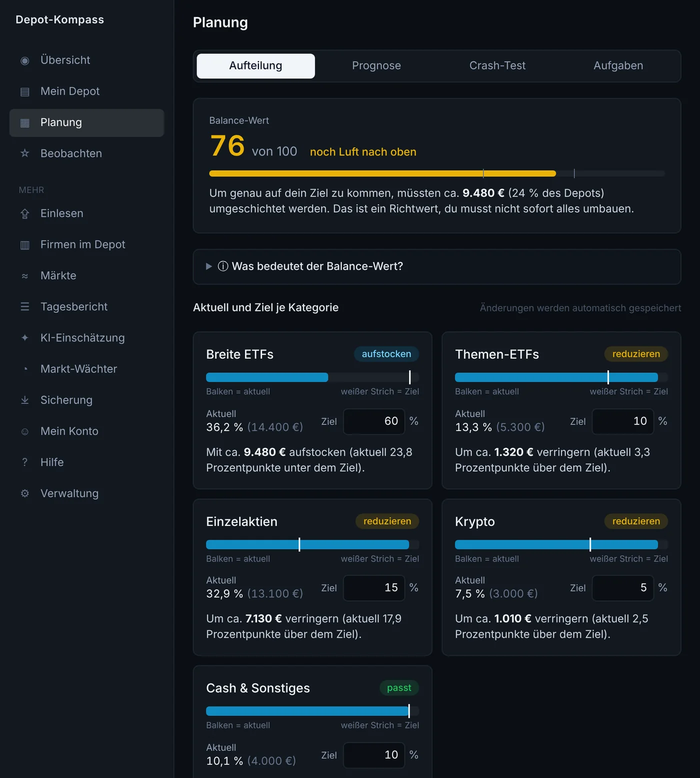Open the Firmen im Depot link

pyautogui.click(x=86, y=244)
